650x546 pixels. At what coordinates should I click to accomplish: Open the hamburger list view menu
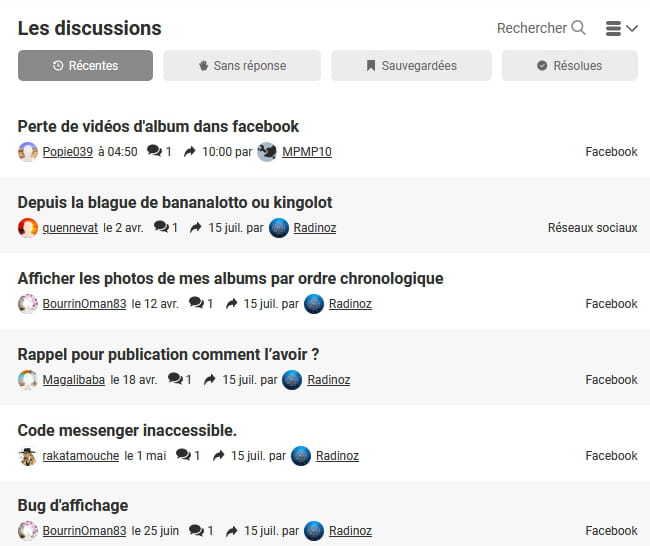click(x=613, y=29)
